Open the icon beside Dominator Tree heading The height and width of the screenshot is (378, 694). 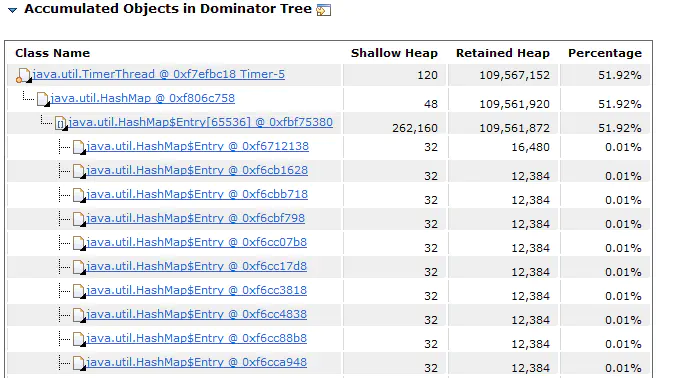[x=324, y=10]
